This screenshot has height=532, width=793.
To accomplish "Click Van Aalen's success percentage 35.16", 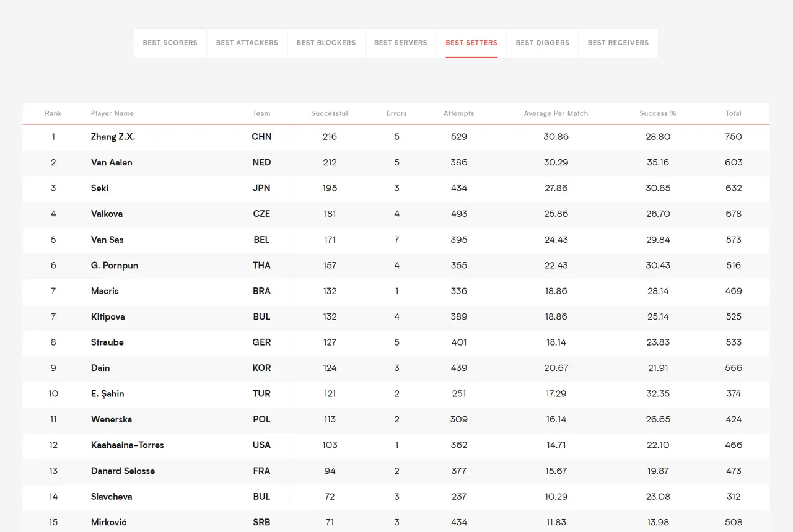I will pyautogui.click(x=658, y=162).
